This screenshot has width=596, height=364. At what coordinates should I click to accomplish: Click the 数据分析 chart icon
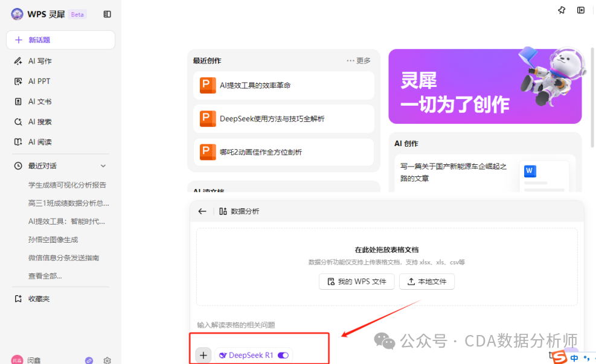click(x=223, y=211)
